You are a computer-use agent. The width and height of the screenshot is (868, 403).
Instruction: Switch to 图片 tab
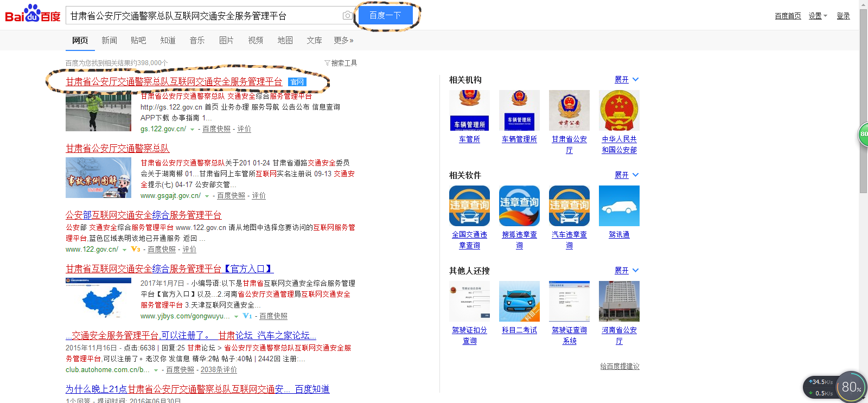point(226,40)
